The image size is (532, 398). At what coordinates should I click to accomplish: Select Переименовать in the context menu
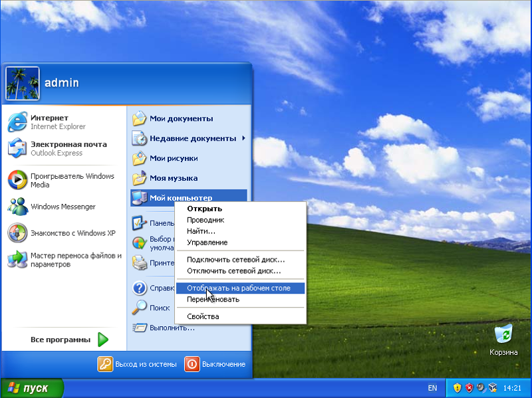click(x=240, y=300)
